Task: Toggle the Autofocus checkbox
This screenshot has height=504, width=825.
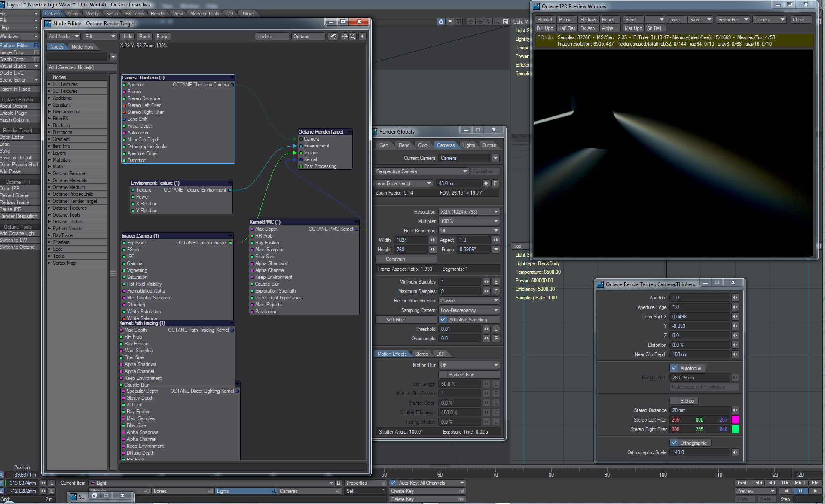Action: (x=674, y=368)
